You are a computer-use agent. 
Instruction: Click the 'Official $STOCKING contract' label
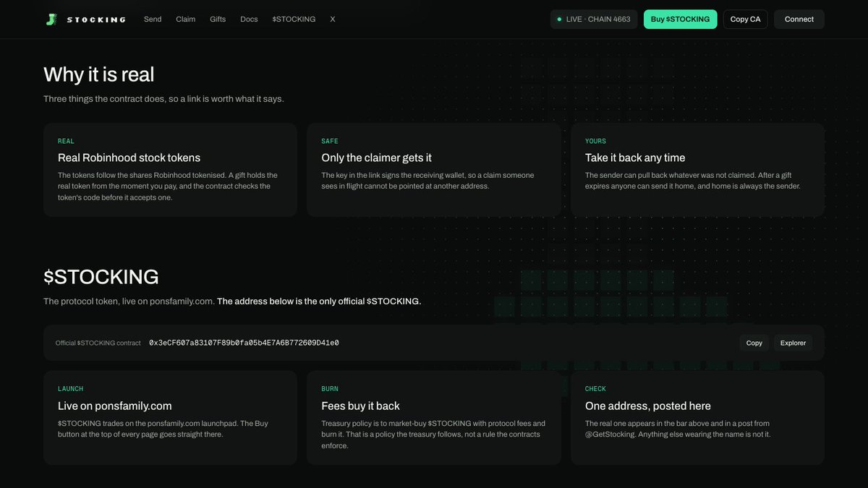click(x=98, y=343)
